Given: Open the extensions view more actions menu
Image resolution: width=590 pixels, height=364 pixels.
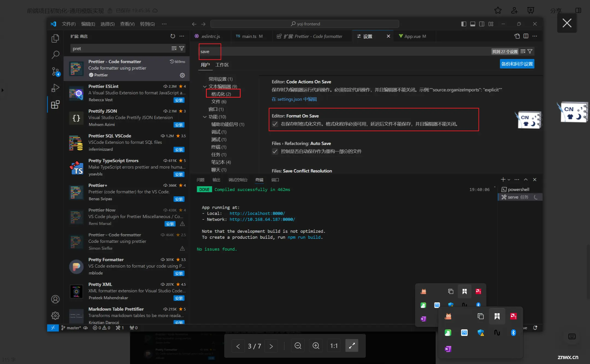Looking at the screenshot, I should (182, 36).
